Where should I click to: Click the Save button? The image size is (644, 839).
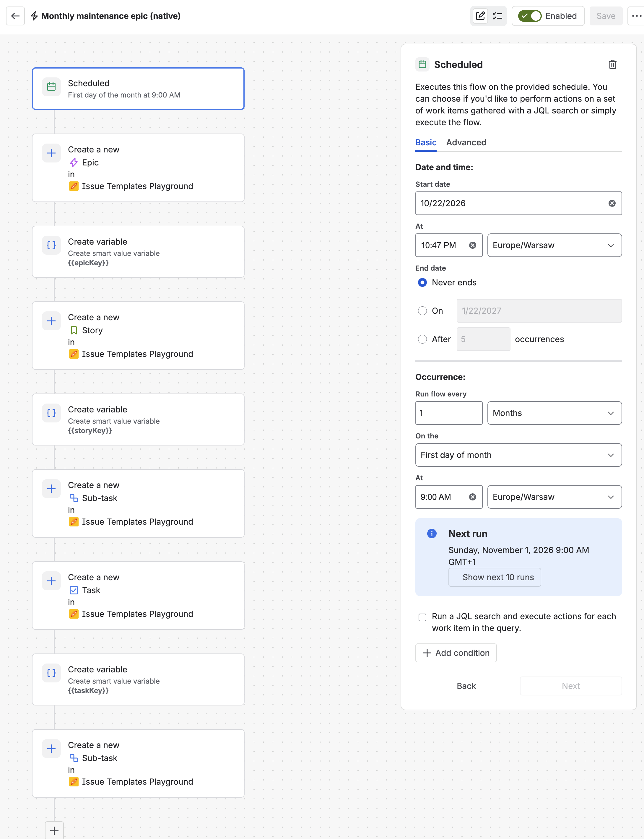point(606,16)
